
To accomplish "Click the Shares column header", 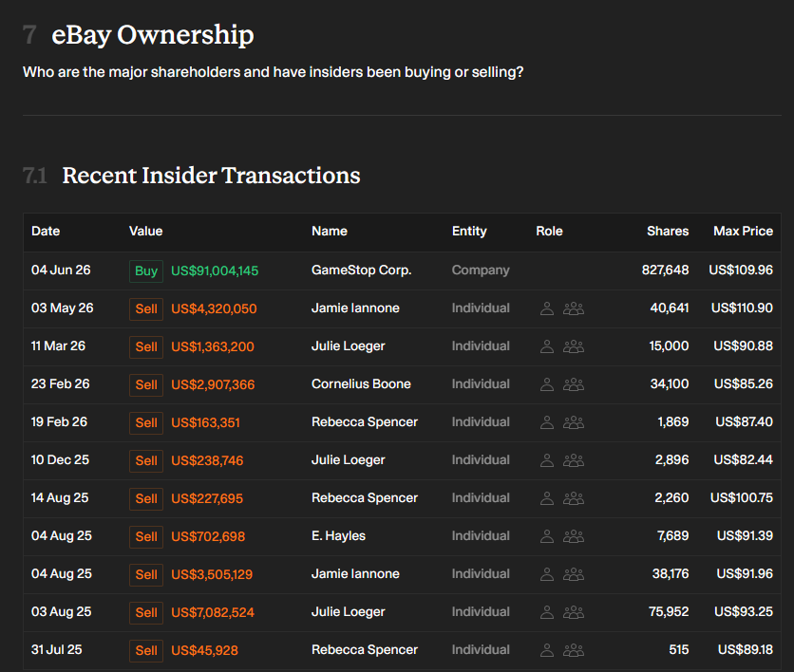I will coord(668,232).
